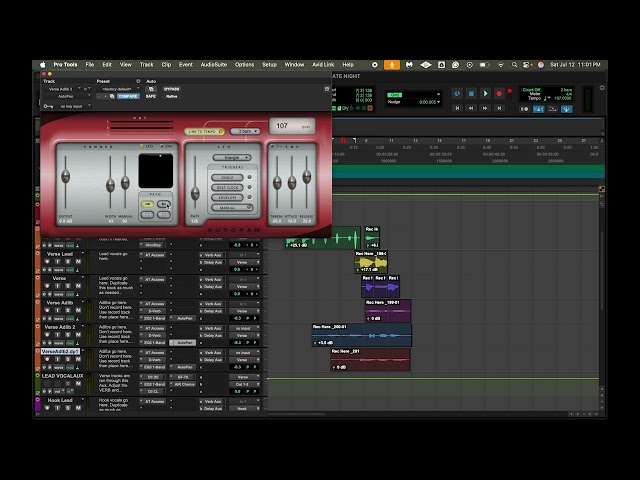Toggle BYPASS on the plugin header

pos(171,89)
